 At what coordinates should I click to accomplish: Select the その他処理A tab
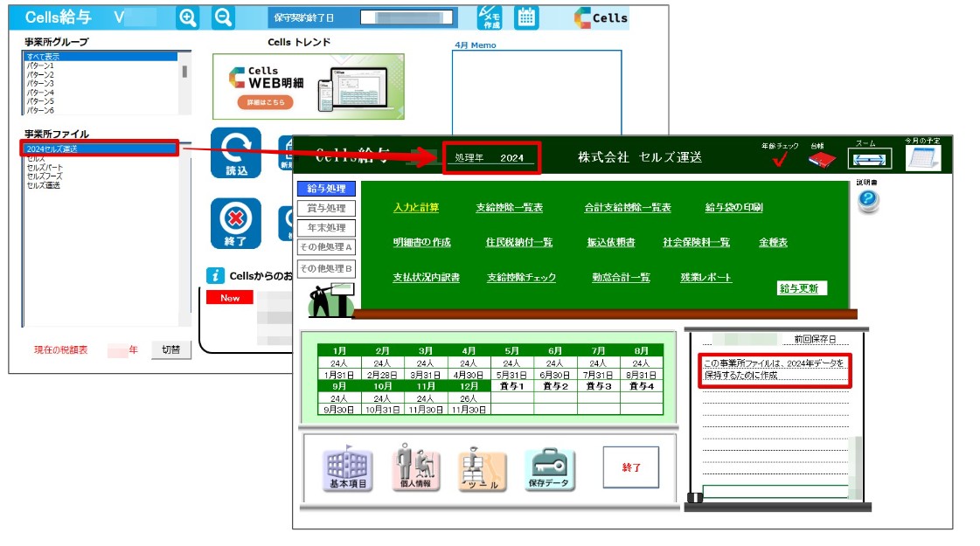pos(326,246)
